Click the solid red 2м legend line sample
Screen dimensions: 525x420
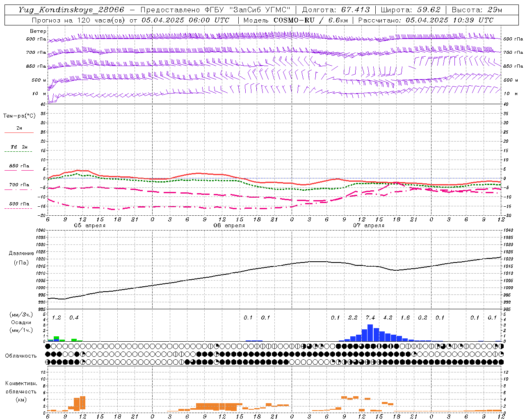pos(19,132)
